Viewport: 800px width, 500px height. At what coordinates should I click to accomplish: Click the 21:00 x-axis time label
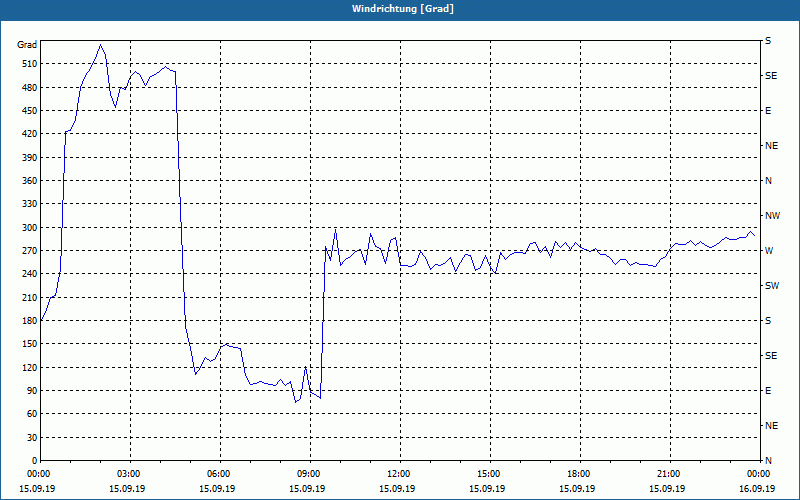point(667,473)
